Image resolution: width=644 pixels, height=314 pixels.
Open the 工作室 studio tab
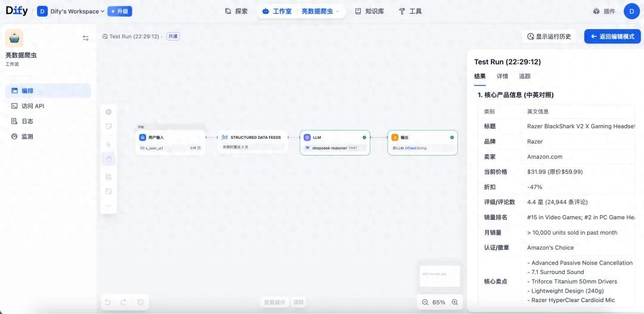click(x=277, y=11)
